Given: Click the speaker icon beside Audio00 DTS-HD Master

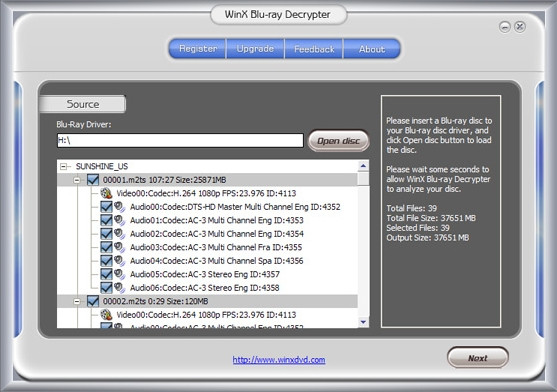Looking at the screenshot, I should pos(119,207).
